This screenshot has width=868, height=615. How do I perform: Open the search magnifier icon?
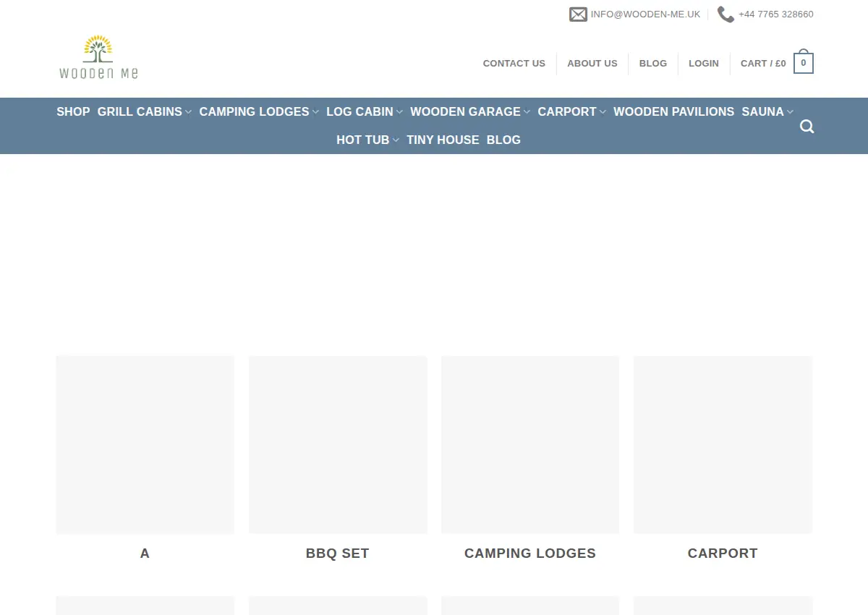point(807,127)
